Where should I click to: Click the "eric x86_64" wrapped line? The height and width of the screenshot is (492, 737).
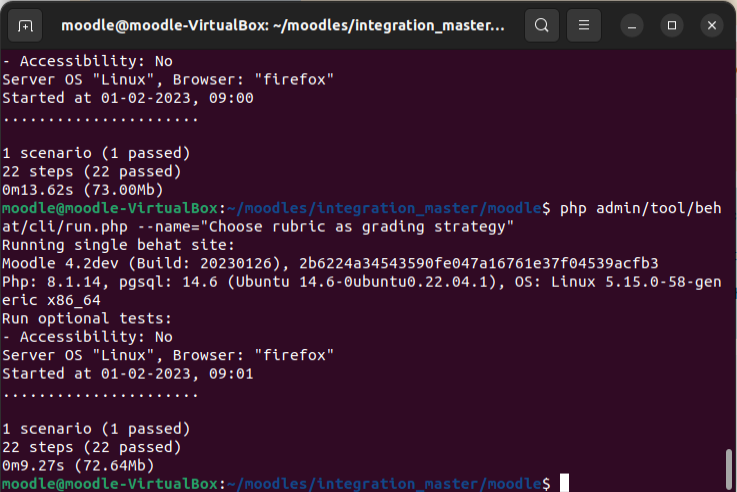tap(51, 300)
